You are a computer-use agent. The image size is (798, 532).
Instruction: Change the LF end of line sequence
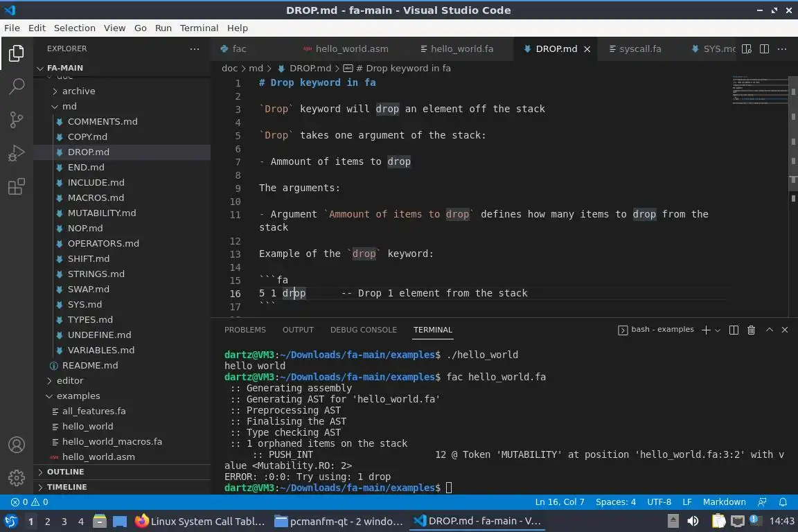(686, 502)
